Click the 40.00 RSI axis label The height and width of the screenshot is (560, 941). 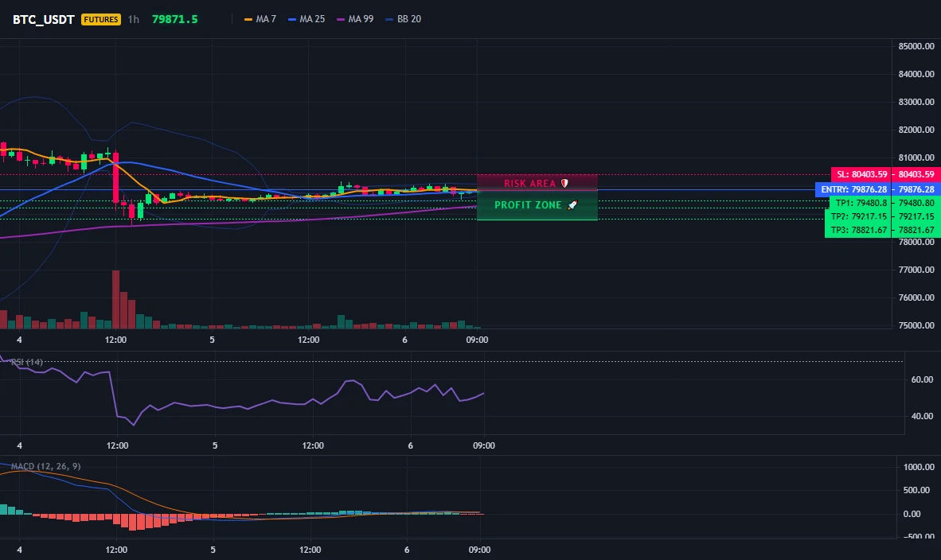click(923, 416)
